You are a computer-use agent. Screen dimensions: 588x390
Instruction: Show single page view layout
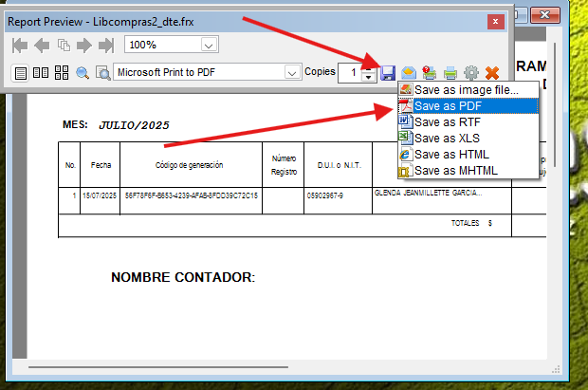pos(20,73)
